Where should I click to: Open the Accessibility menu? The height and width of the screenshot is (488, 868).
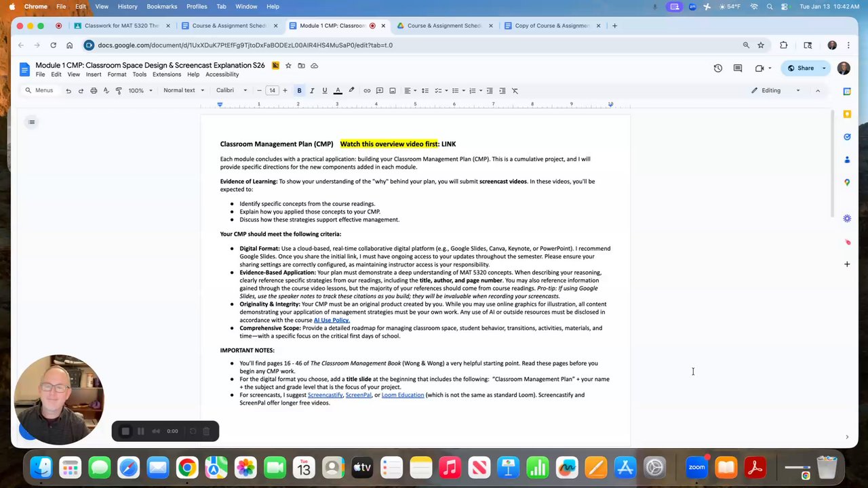(222, 75)
